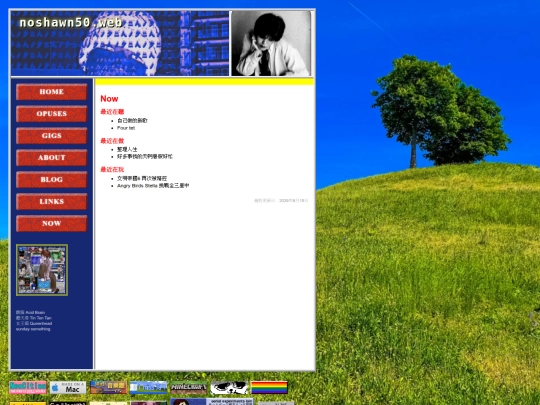Open the sunday something sidebar link
540x405 pixels.
tap(33, 329)
